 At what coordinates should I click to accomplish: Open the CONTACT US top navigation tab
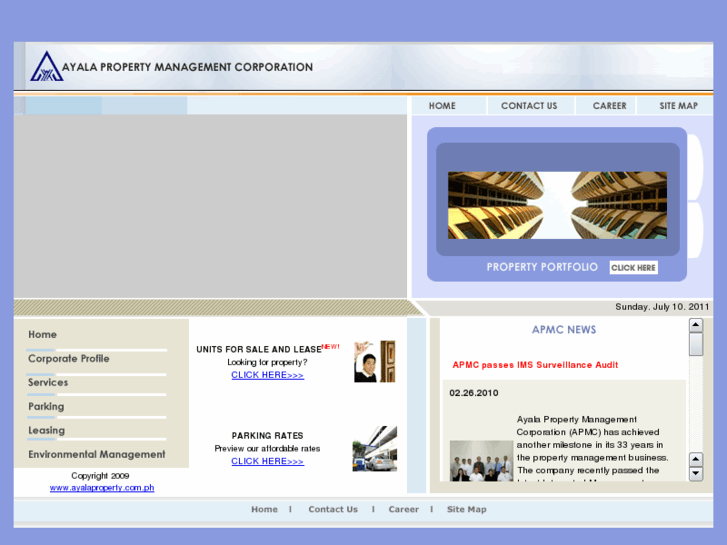pyautogui.click(x=529, y=106)
